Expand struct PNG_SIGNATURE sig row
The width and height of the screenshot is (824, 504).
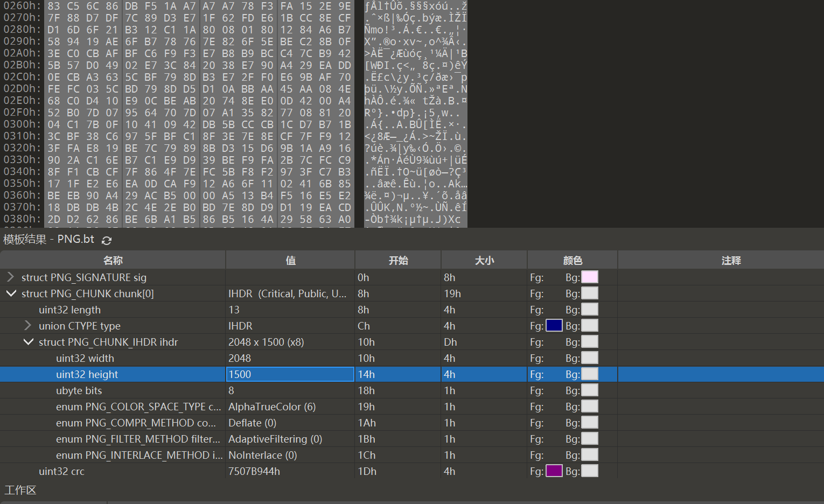click(x=10, y=277)
